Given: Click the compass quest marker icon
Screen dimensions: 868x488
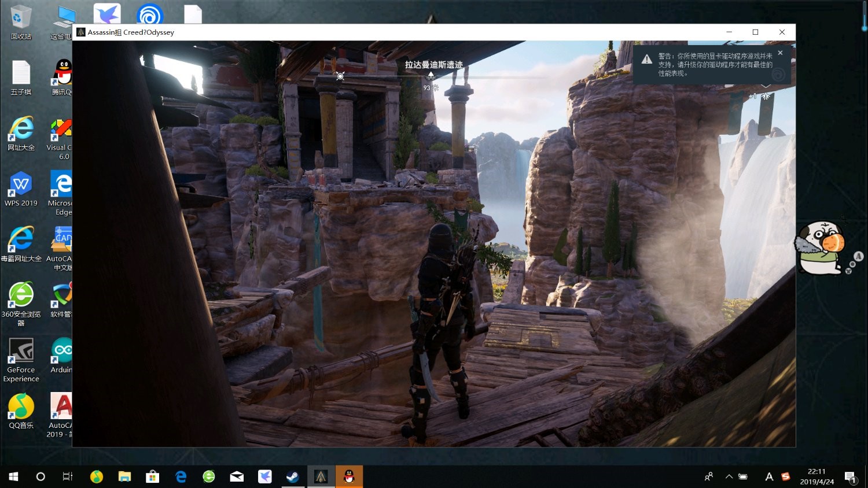Looking at the screenshot, I should point(340,76).
